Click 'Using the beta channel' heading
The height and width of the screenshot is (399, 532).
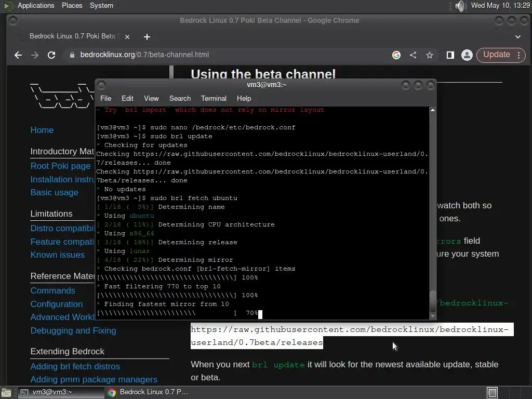pyautogui.click(x=263, y=74)
